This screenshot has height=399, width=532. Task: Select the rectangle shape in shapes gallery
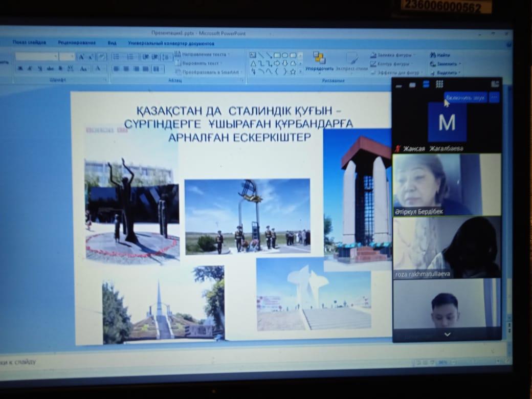tap(277, 55)
